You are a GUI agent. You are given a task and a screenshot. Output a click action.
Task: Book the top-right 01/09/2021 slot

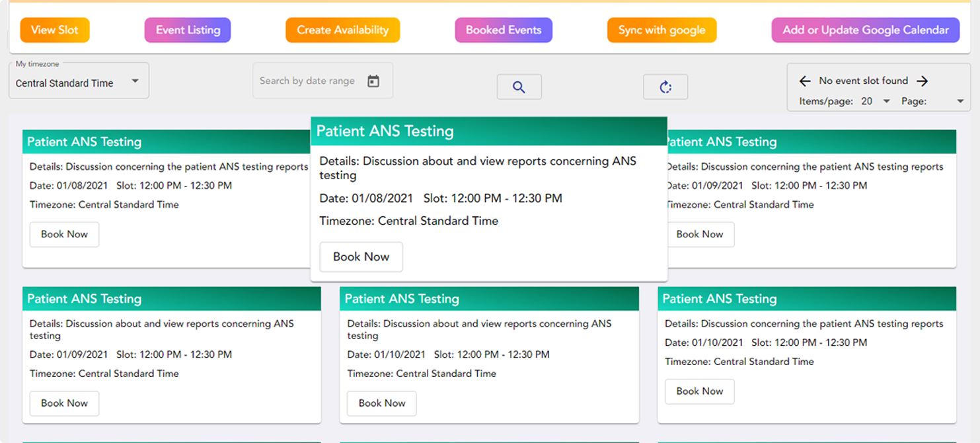point(700,234)
